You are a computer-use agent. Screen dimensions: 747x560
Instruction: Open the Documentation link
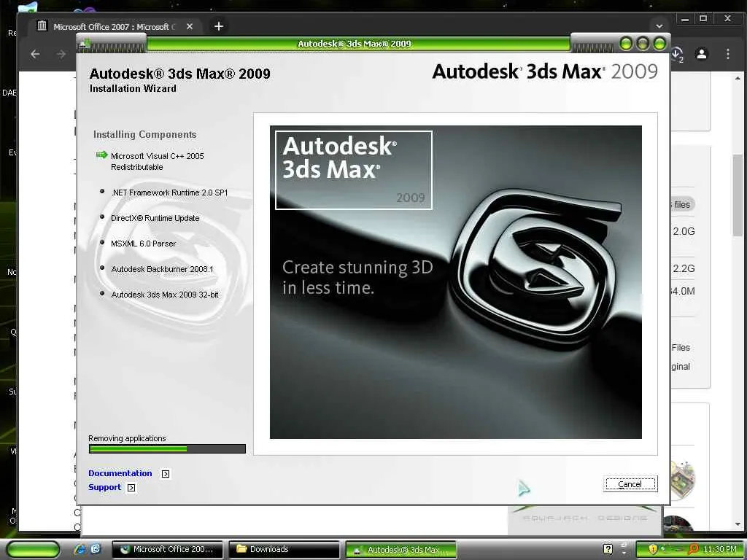click(120, 473)
